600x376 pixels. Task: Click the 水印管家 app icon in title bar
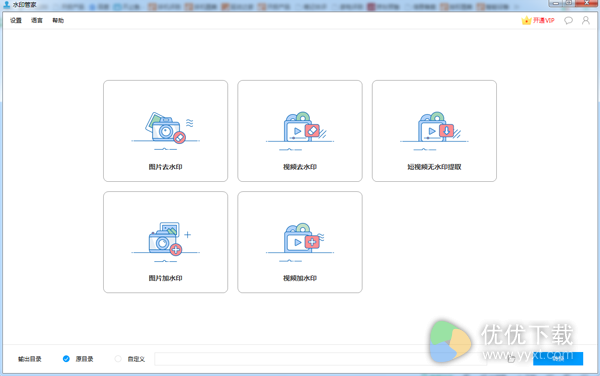(x=6, y=5)
